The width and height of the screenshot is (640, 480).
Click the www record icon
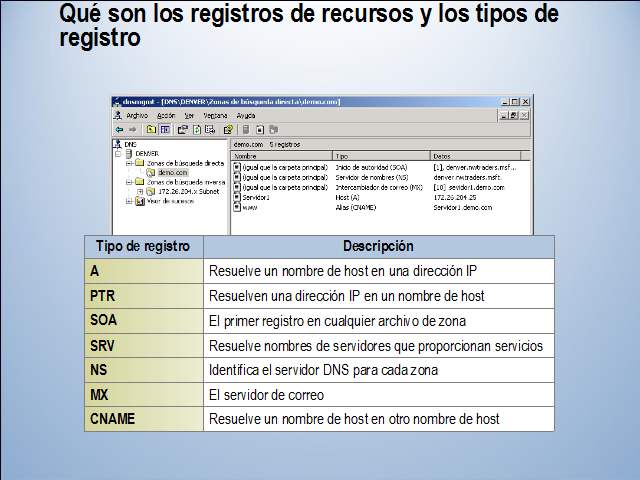tap(237, 207)
